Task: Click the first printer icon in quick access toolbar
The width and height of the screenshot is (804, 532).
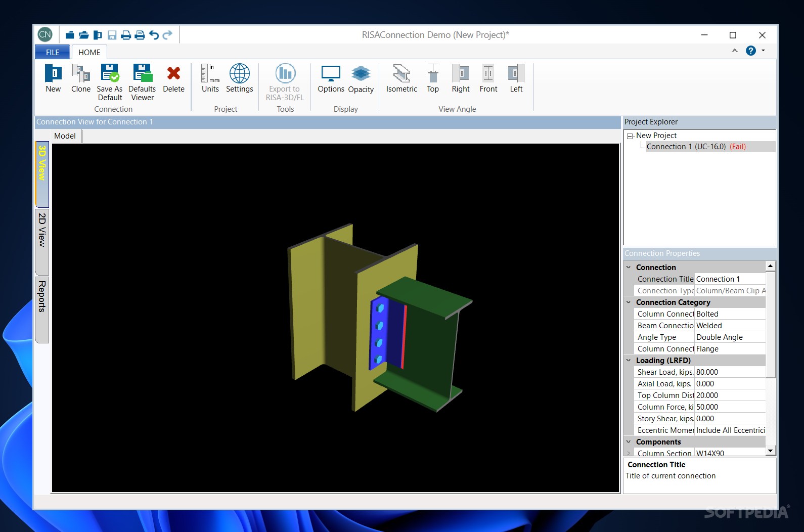Action: [126, 35]
